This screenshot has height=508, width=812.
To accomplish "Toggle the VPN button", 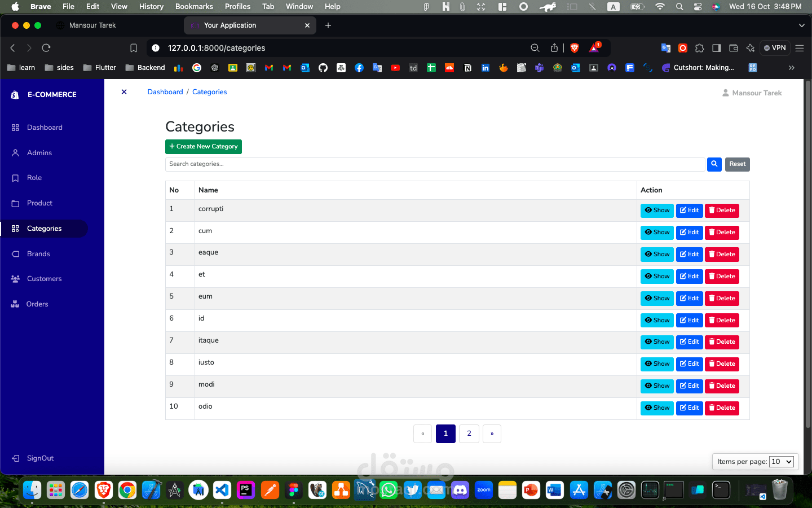I will coord(775,48).
